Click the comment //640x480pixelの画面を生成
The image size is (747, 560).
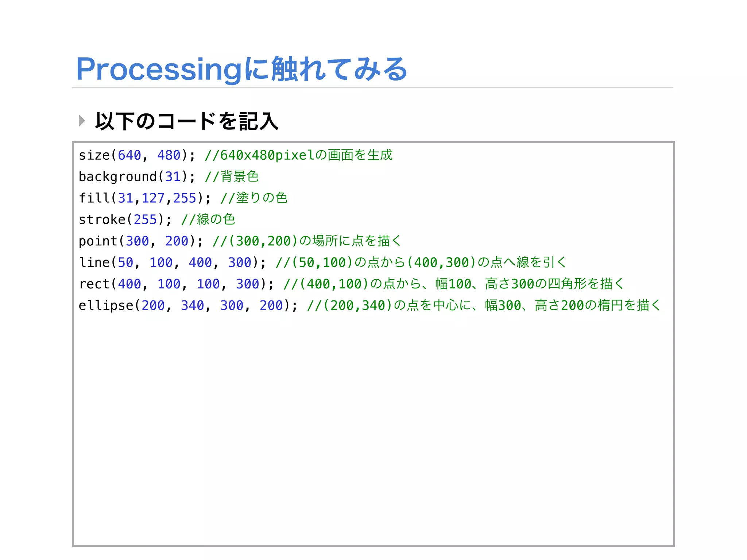coord(298,155)
